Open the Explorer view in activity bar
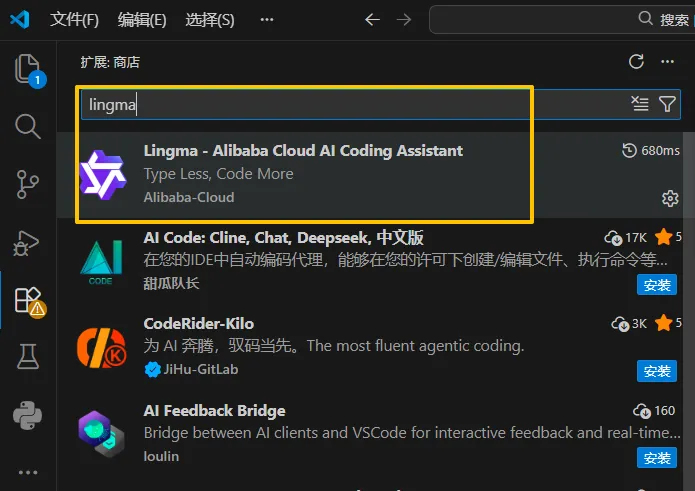Screen dimensions: 695x491 (28, 69)
